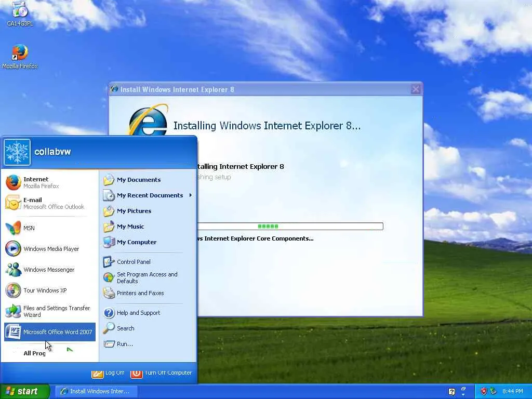Open My Pictures folder

[148, 211]
